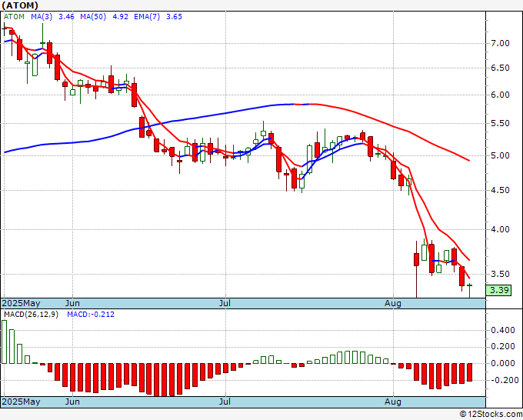Screen dimensions: 523x420
Task: Click 2025May on the price chart axis
Action: tap(21, 303)
